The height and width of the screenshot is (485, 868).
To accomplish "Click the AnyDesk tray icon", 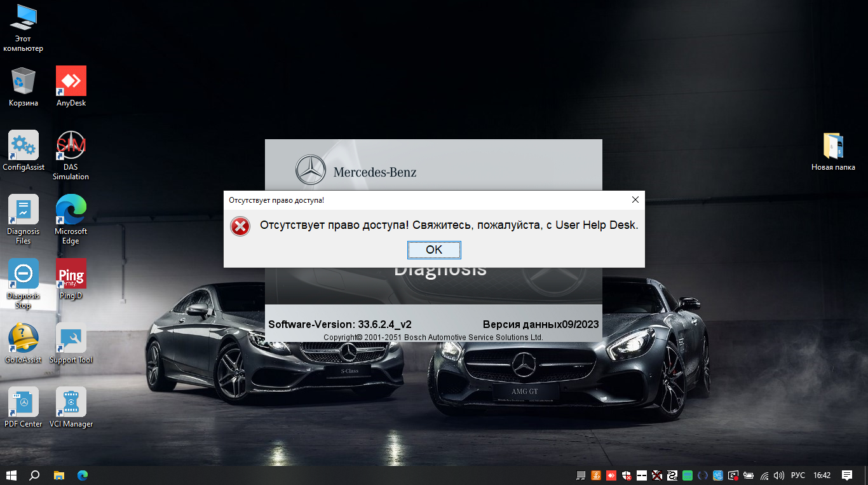I will 611,475.
